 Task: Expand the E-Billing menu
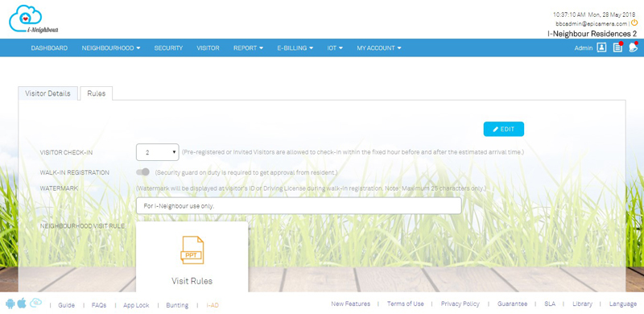pyautogui.click(x=295, y=48)
